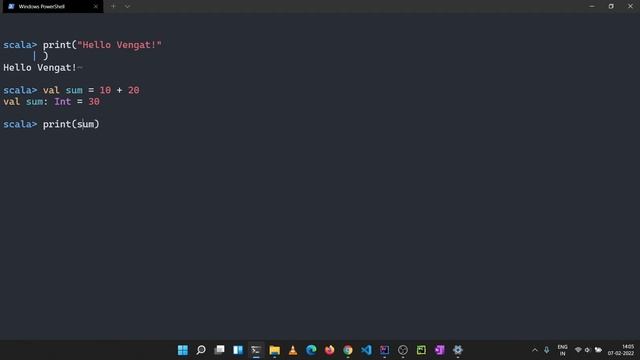Click the 'Hello Vengat!' output line
Image resolution: width=640 pixels, height=360 pixels.
click(40, 68)
